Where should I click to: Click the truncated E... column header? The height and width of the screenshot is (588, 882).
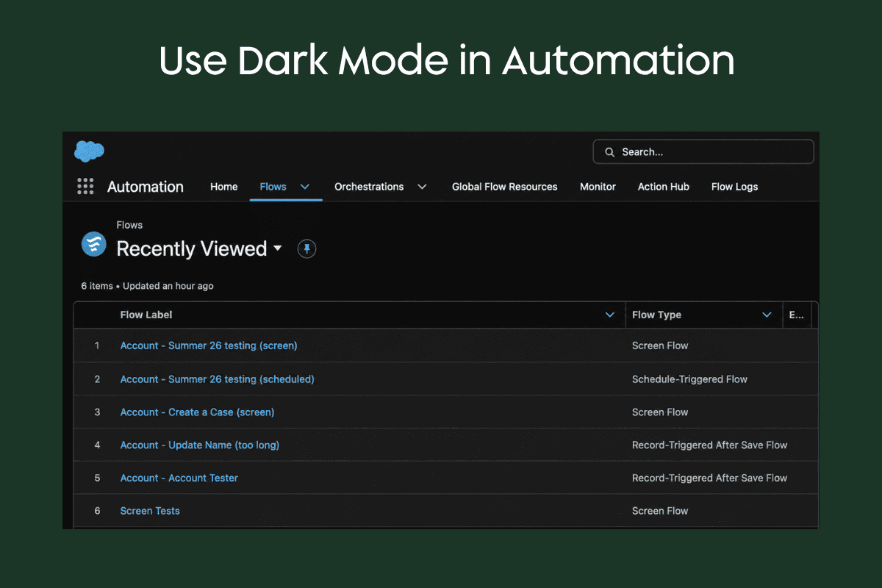click(796, 315)
